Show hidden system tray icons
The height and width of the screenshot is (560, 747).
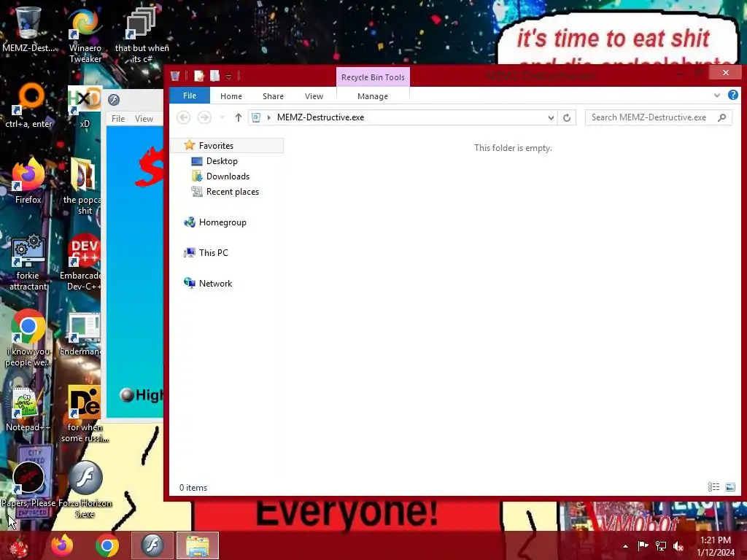tap(625, 546)
